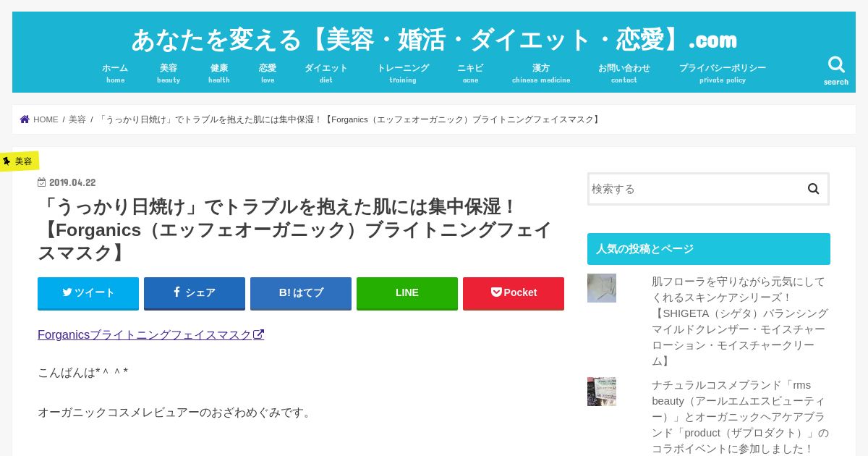
Task: Click the site title あなたを変える .com
Action: tap(434, 39)
